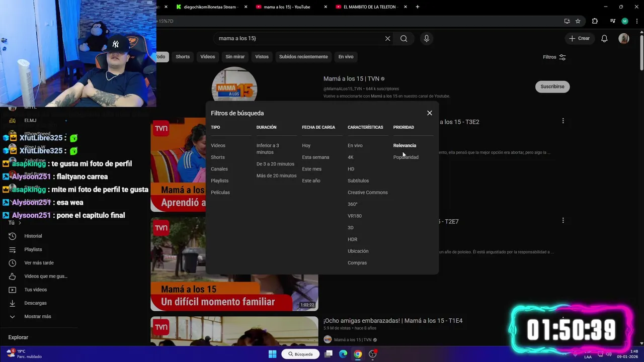This screenshot has width=644, height=362.
Task: Open YouTube notifications bell
Action: click(604, 38)
